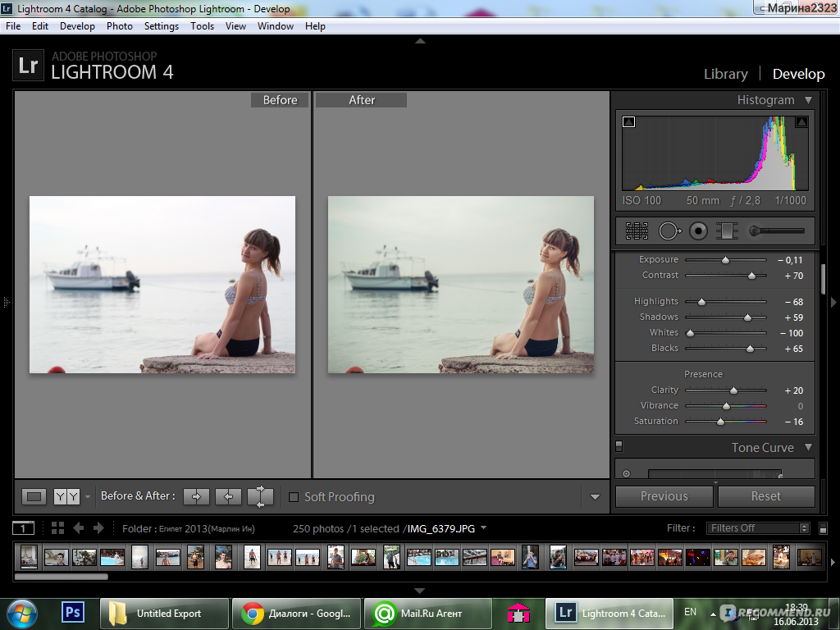Screen dimensions: 840x630
Task: Open the Tools menu
Action: coord(202,25)
